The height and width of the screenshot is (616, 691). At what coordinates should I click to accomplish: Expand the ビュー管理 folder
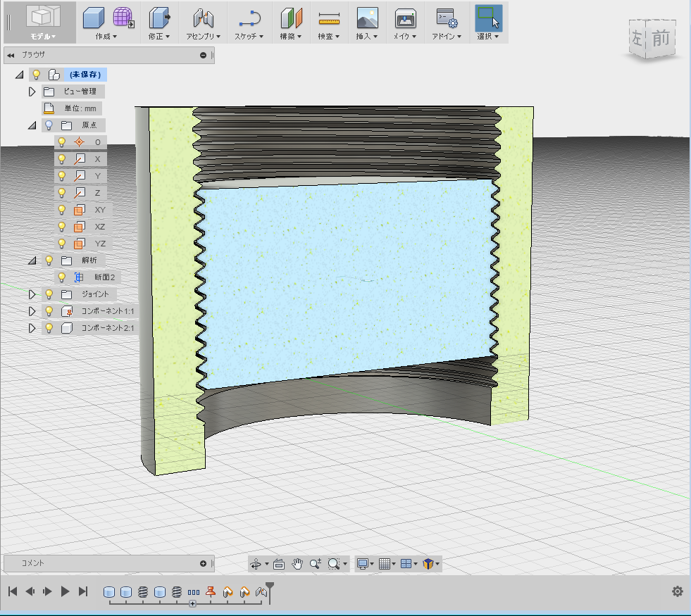(32, 92)
